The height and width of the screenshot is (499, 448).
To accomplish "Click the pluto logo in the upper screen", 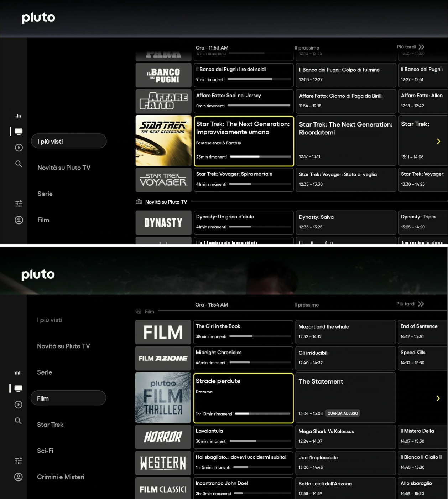I will (x=38, y=18).
